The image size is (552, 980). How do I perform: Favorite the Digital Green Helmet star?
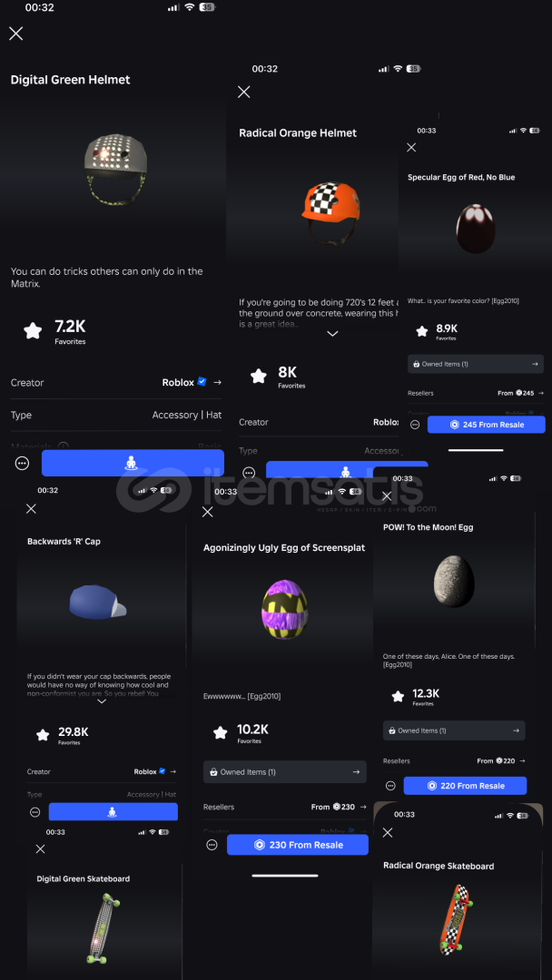[x=33, y=330]
